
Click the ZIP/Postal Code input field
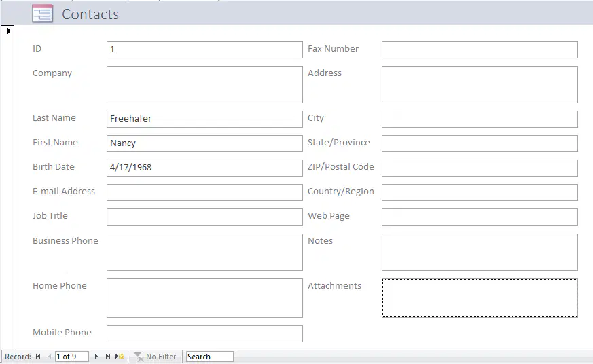tap(480, 168)
